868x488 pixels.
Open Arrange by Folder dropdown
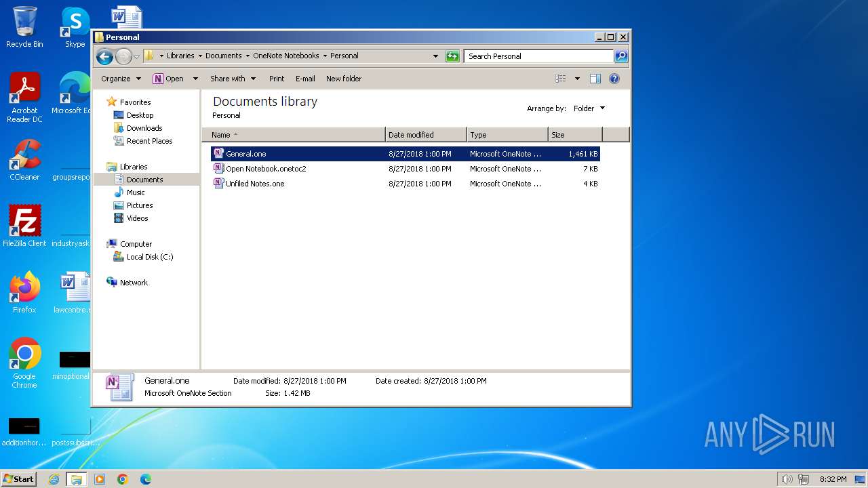pyautogui.click(x=589, y=108)
